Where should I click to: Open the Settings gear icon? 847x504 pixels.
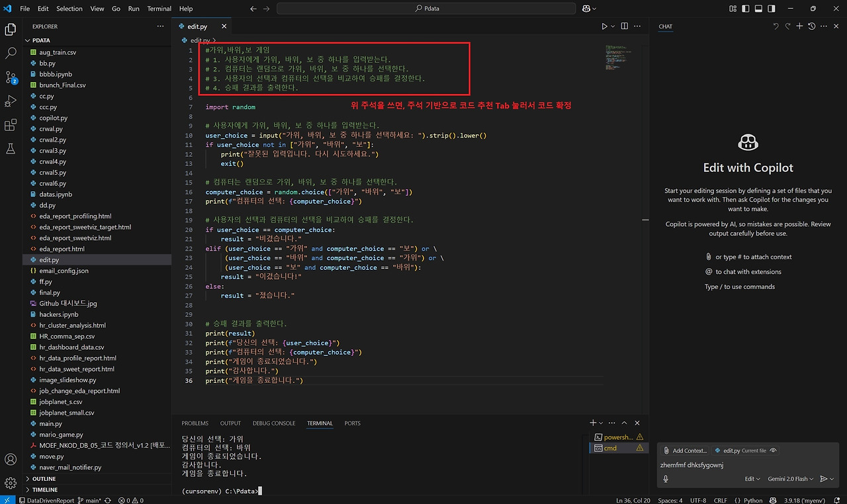click(11, 483)
